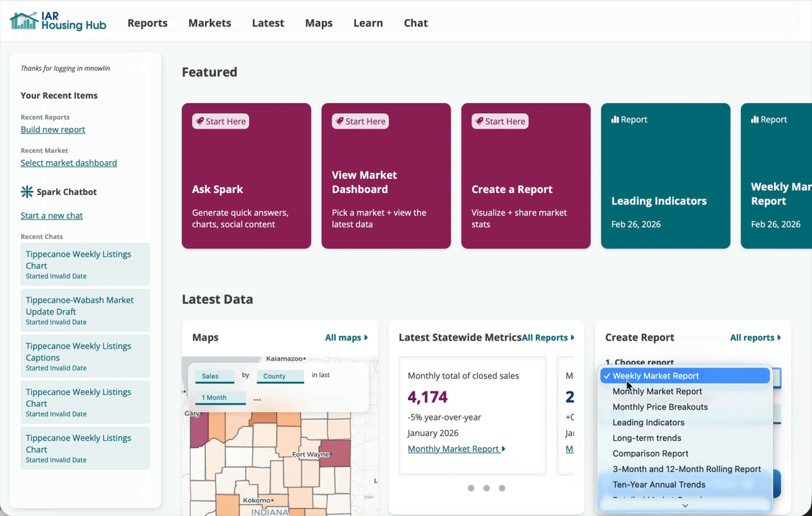Expand the chevron at bottom of report list

pyautogui.click(x=684, y=505)
